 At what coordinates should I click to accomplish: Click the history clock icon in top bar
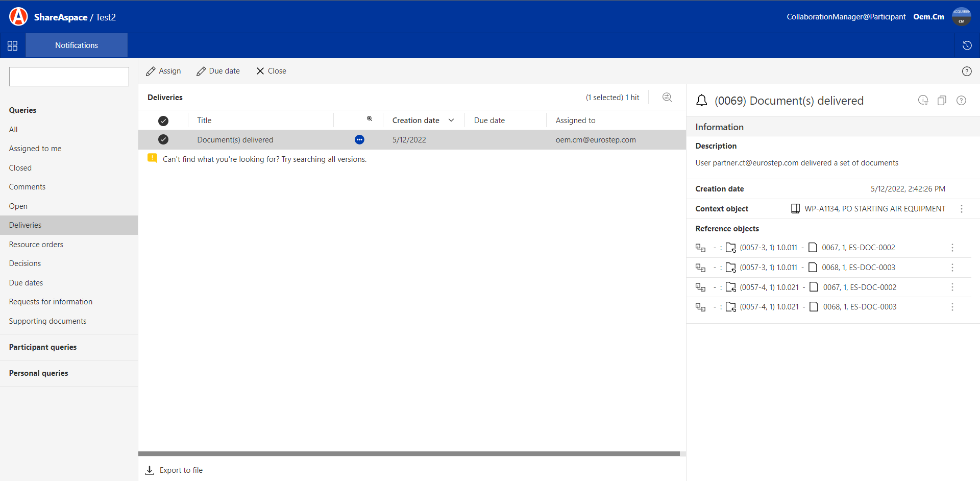coord(967,45)
